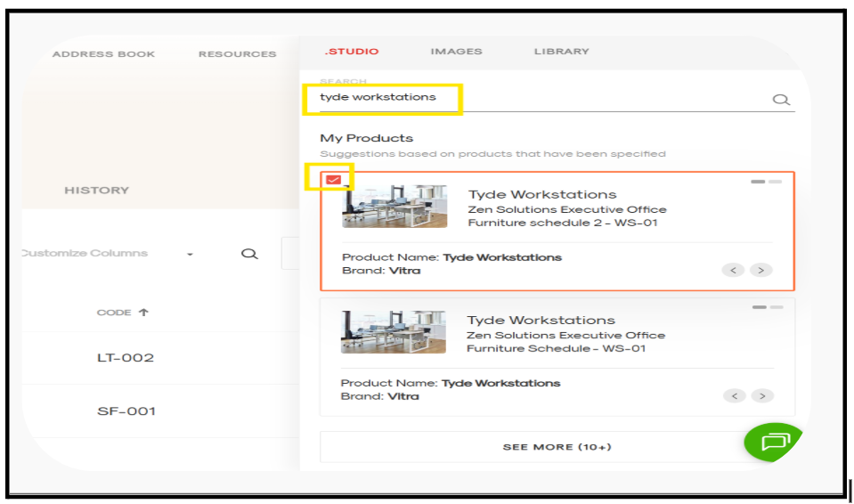
Task: Go to ADDRESS BOOK in top navigation
Action: tap(103, 54)
